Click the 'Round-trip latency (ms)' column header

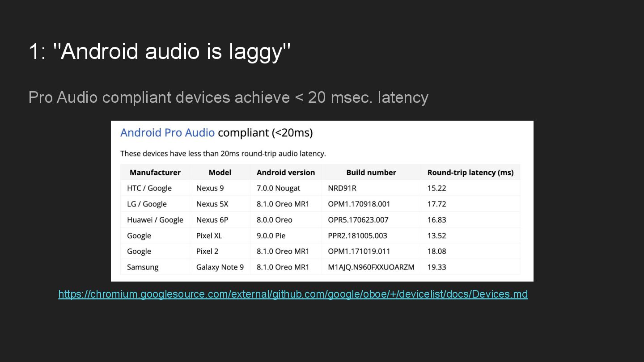[x=470, y=173]
